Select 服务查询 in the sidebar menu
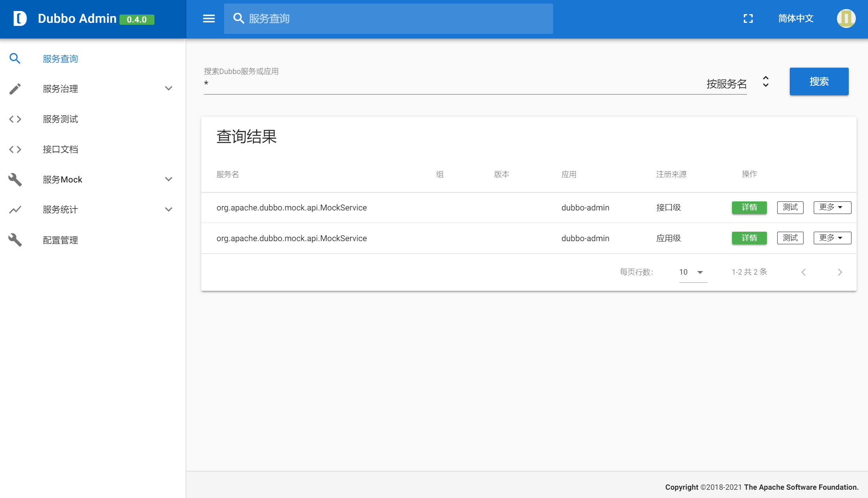 pyautogui.click(x=60, y=58)
